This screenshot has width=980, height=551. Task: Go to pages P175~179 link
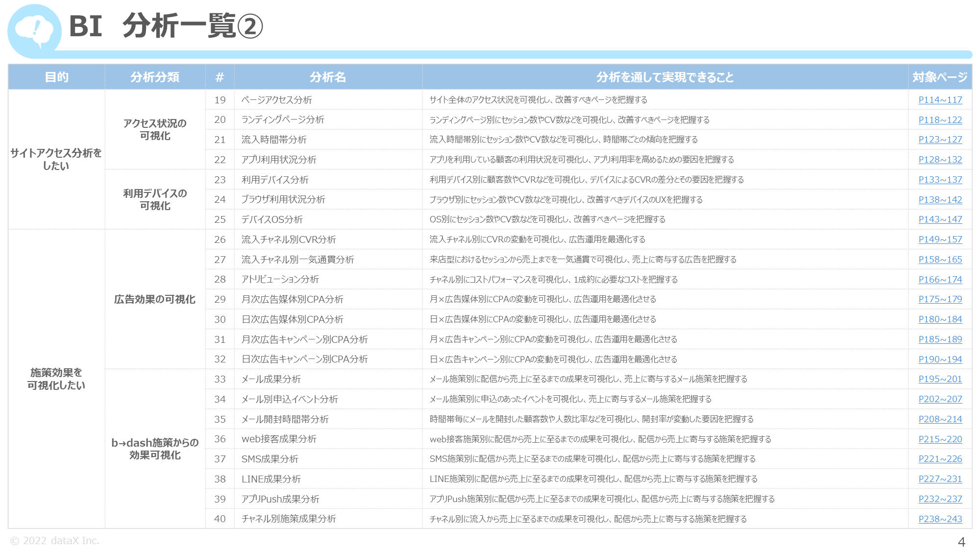point(940,299)
